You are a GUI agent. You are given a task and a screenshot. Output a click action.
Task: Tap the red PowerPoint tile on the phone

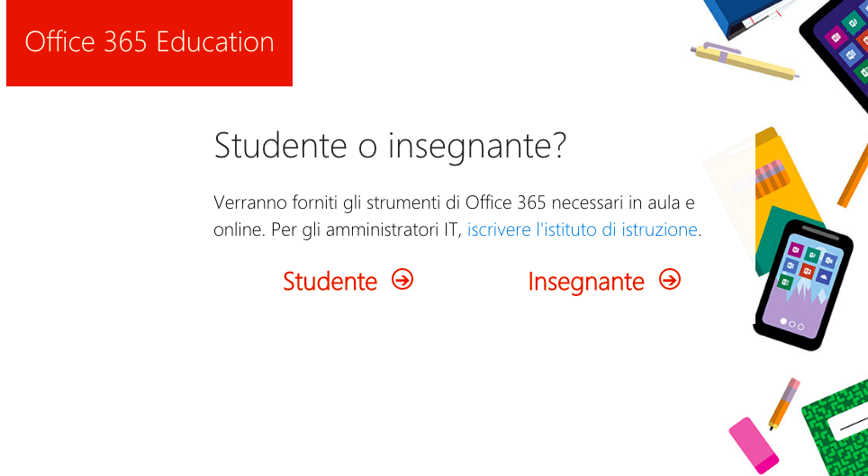(x=807, y=271)
